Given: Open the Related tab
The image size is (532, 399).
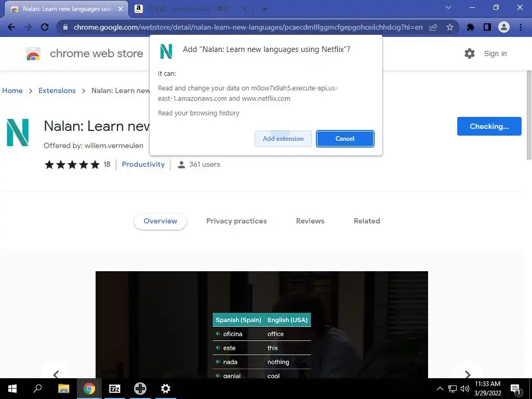Looking at the screenshot, I should 367,221.
